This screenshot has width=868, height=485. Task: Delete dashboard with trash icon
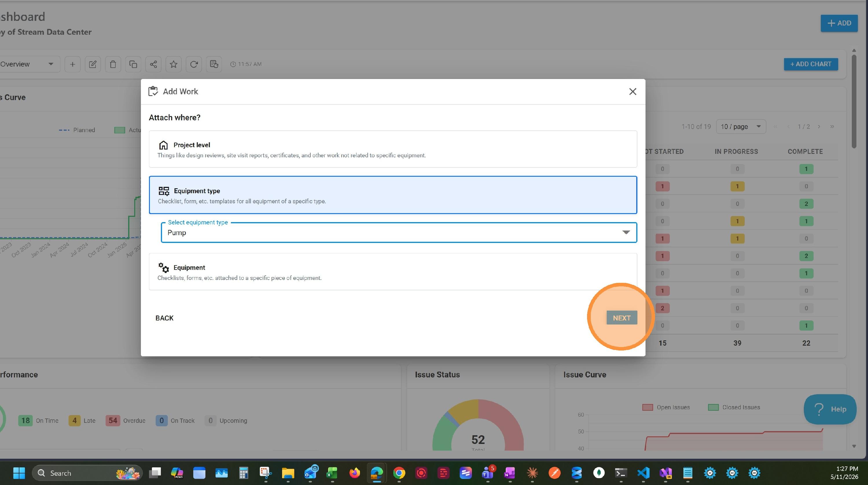pyautogui.click(x=113, y=64)
